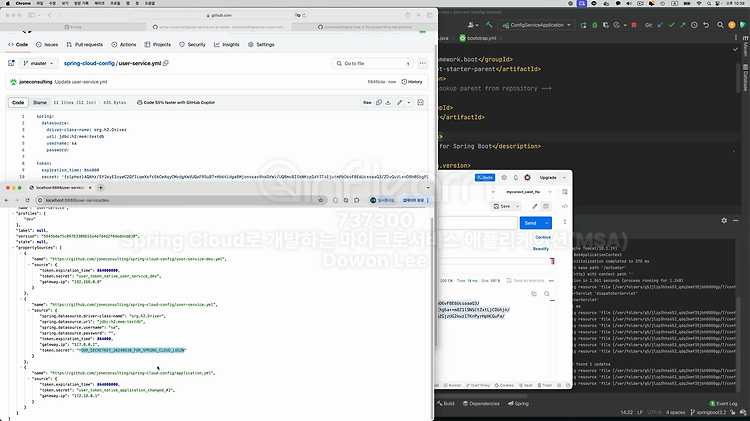Edit file pencil icon on GitHub

click(x=399, y=102)
